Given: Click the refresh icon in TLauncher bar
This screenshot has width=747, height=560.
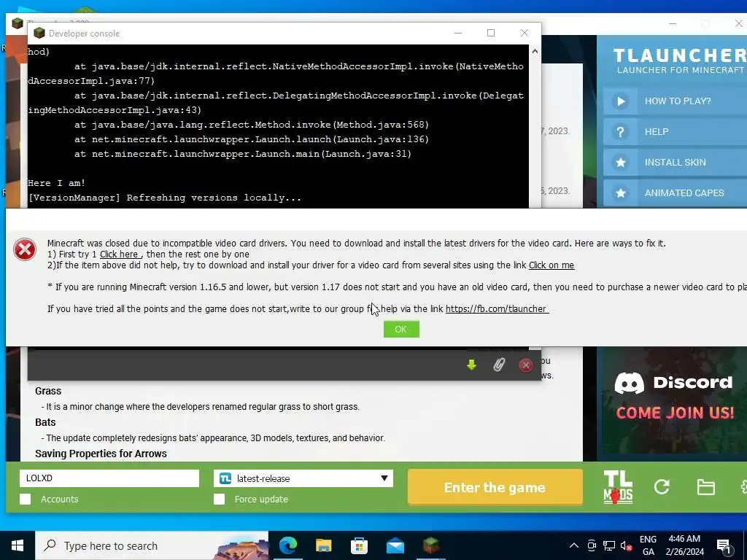Looking at the screenshot, I should coord(662,486).
